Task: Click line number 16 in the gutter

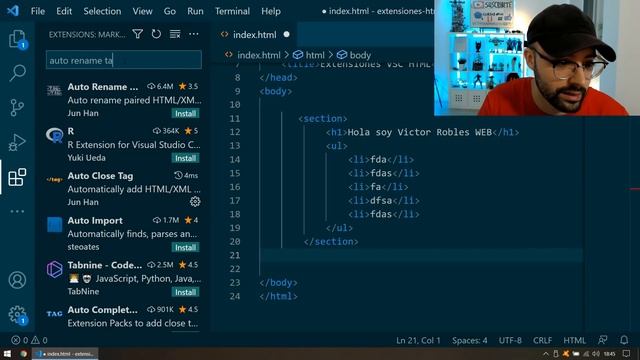Action: pos(235,187)
